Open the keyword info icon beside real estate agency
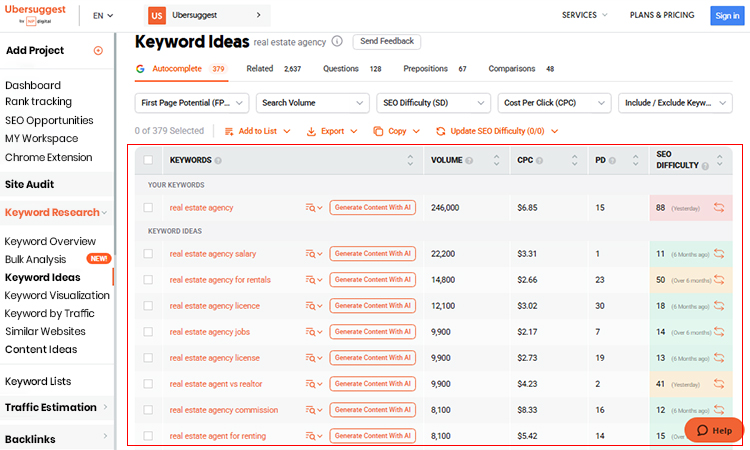The height and width of the screenshot is (450, 750). [x=337, y=42]
